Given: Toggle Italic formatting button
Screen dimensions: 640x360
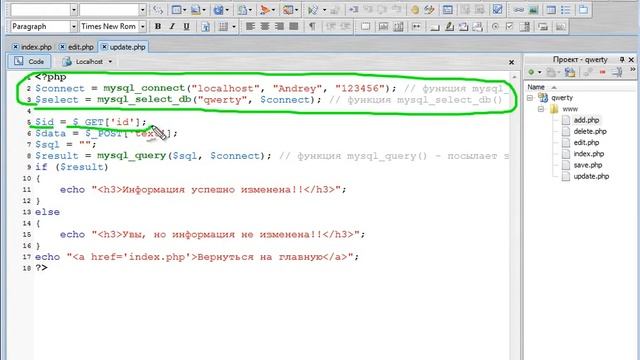Looking at the screenshot, I should point(172,27).
